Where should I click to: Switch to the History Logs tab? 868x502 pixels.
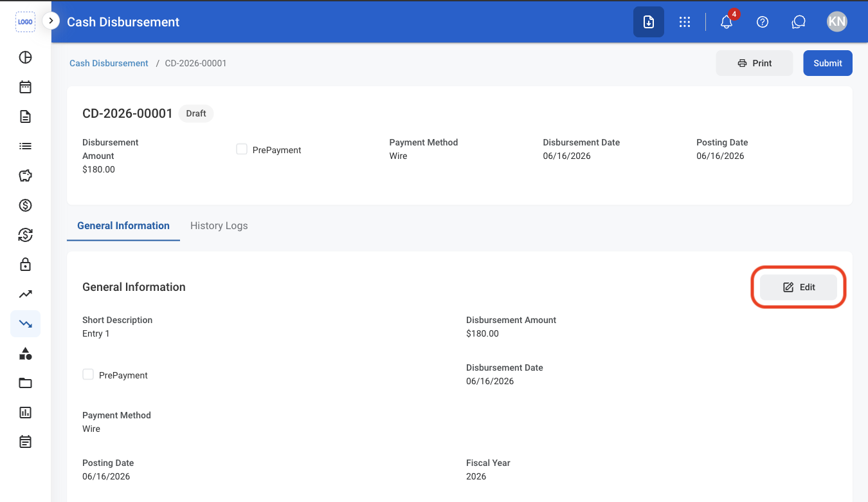click(x=219, y=226)
